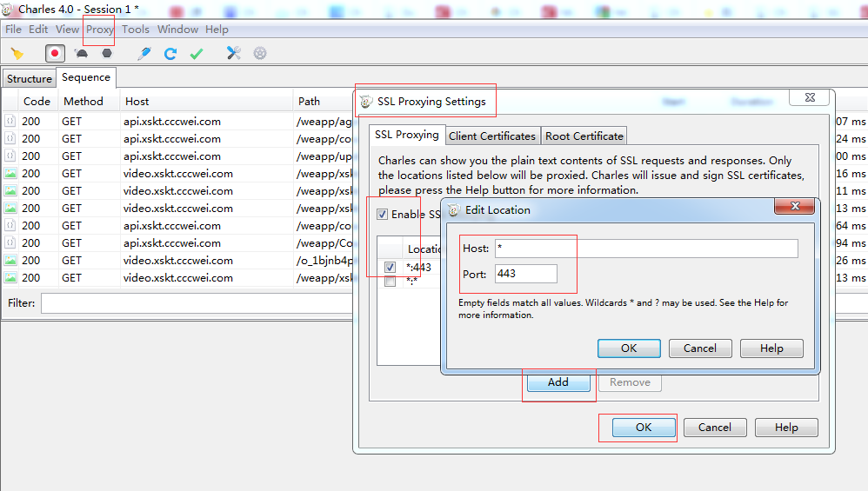Select the SSL Proxying tab
The width and height of the screenshot is (868, 491).
click(407, 135)
